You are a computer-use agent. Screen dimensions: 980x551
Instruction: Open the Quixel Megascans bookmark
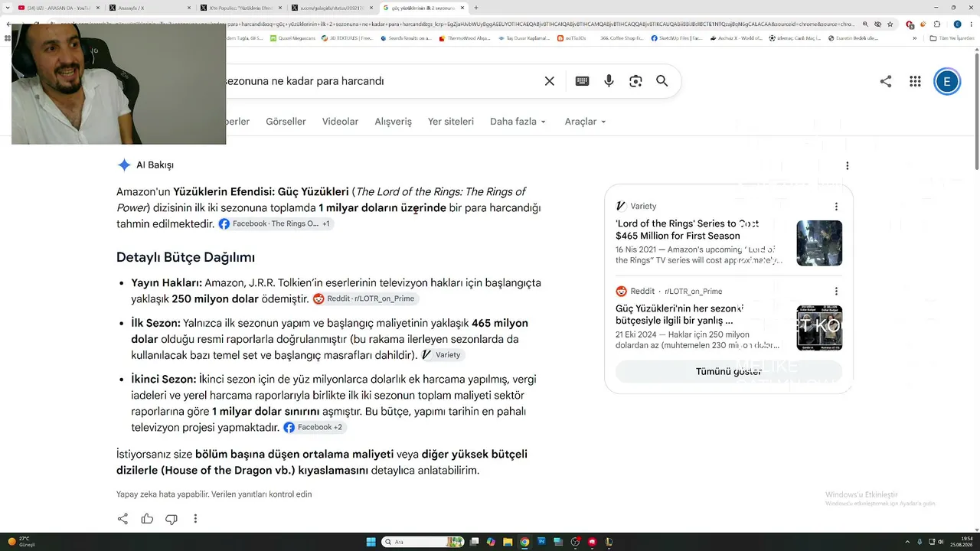[x=292, y=37]
